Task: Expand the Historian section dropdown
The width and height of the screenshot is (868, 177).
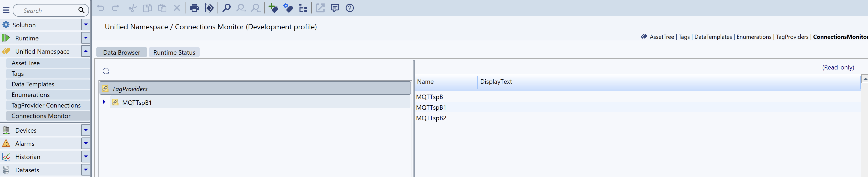Action: coord(86,156)
